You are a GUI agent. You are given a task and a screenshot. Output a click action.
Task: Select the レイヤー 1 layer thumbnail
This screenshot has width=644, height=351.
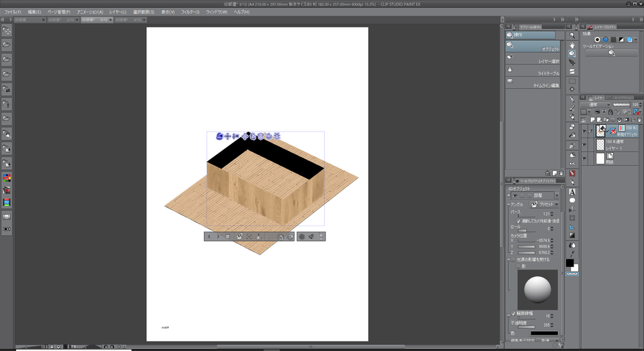tap(600, 144)
